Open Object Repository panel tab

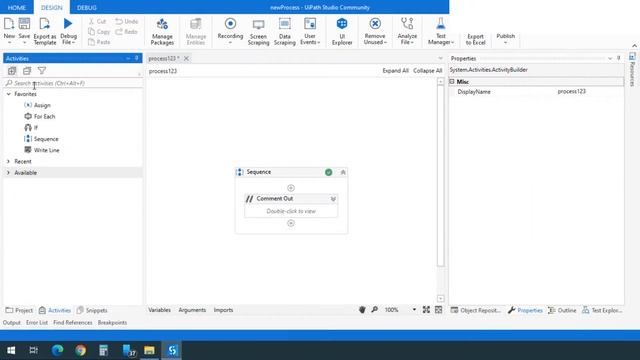pos(476,310)
